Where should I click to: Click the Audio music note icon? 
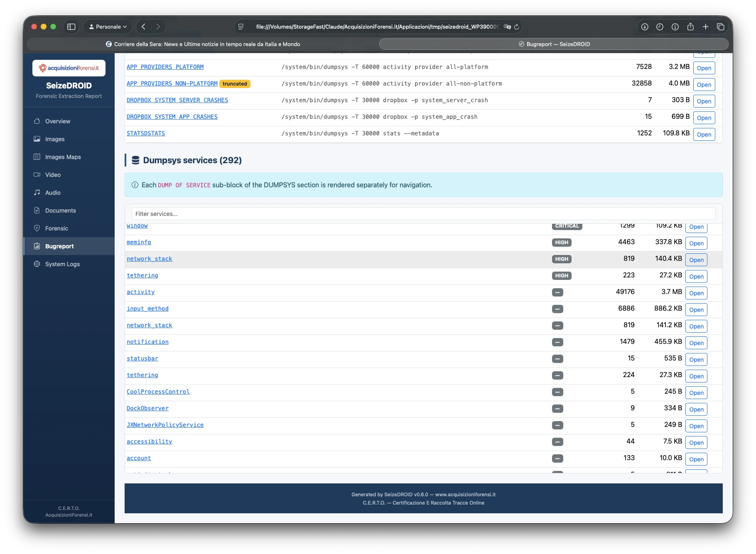click(x=37, y=193)
